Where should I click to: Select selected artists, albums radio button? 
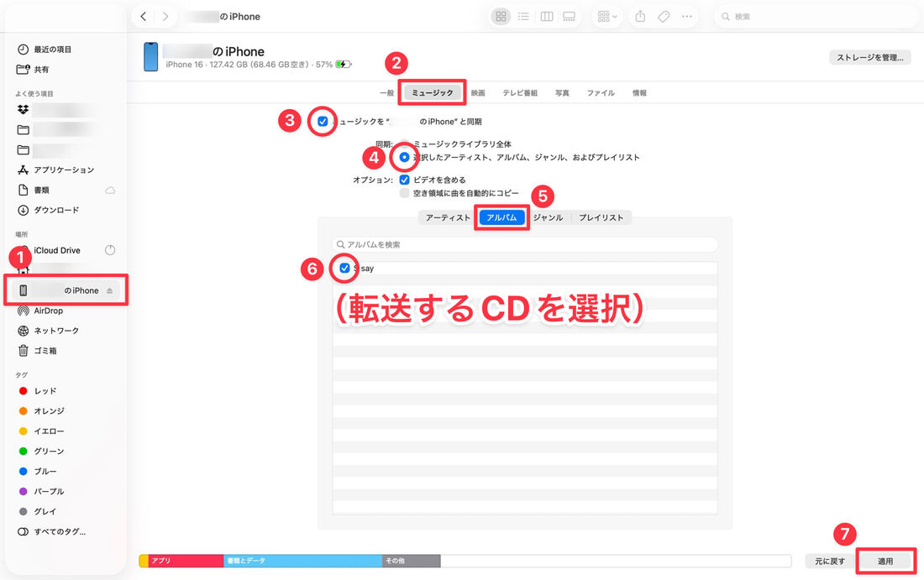coord(404,157)
